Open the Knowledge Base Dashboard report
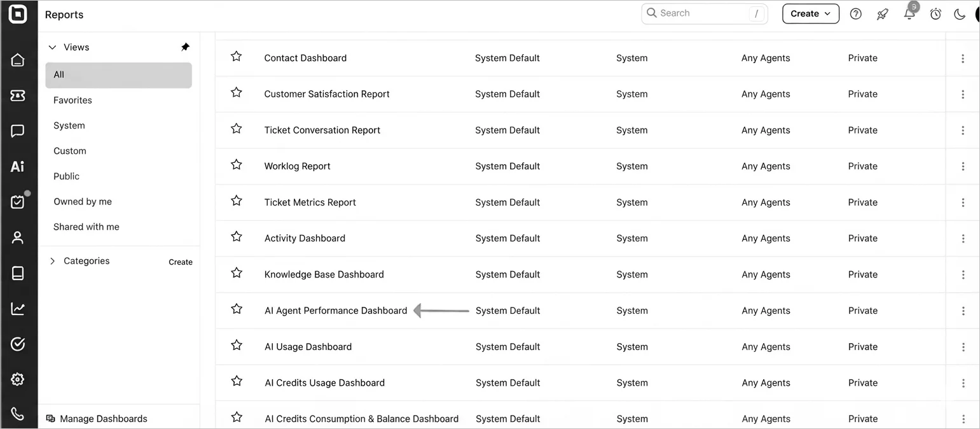The image size is (980, 429). click(x=324, y=274)
